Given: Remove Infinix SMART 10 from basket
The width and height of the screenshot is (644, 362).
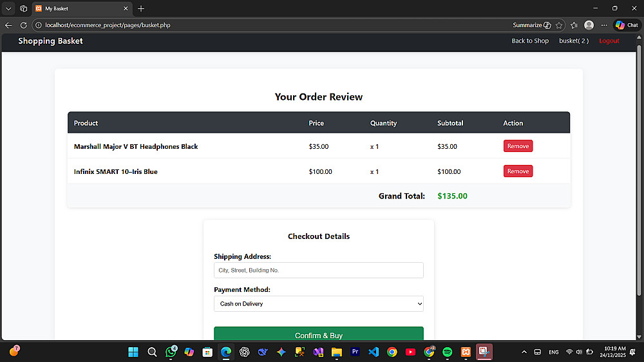Looking at the screenshot, I should click(x=518, y=171).
